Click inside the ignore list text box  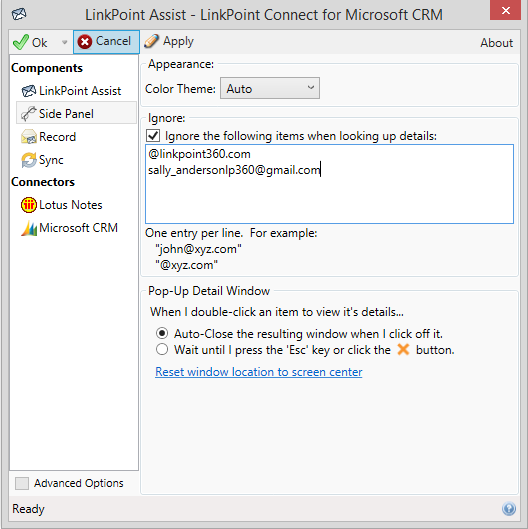click(x=329, y=184)
